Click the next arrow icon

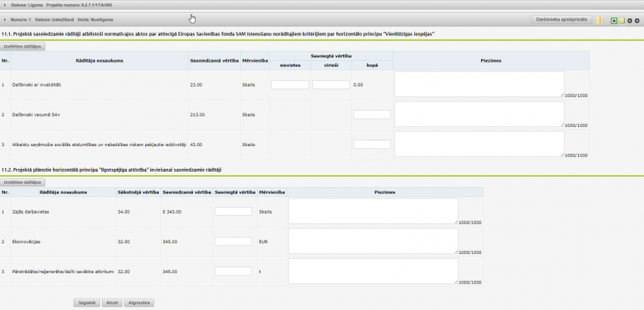[637, 21]
